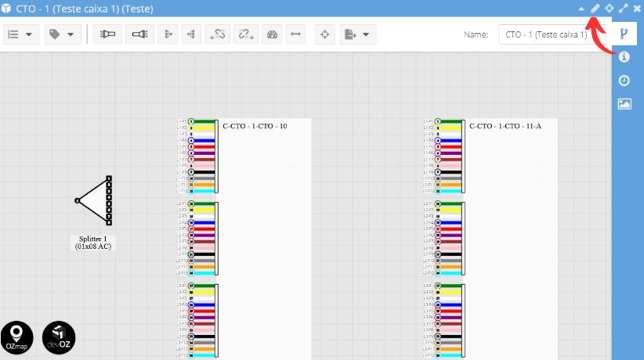The image size is (644, 360).
Task: Click the devOZ logo
Action: tap(59, 337)
